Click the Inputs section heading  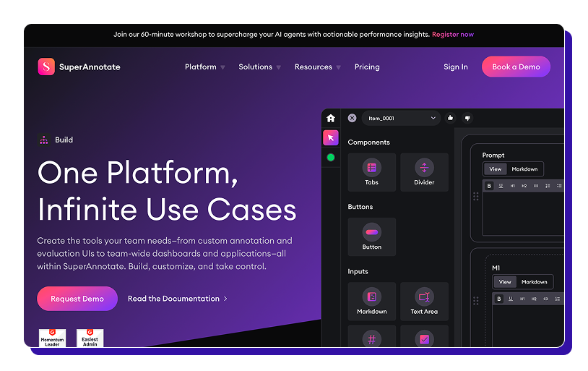tap(358, 271)
